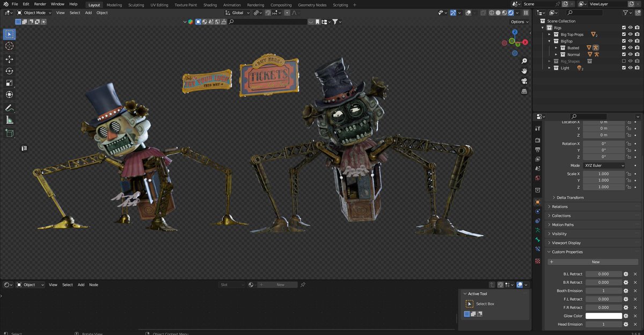The image size is (644, 335).
Task: Toggle the Rig_Shapes collection exclude checkbox
Action: [x=624, y=61]
